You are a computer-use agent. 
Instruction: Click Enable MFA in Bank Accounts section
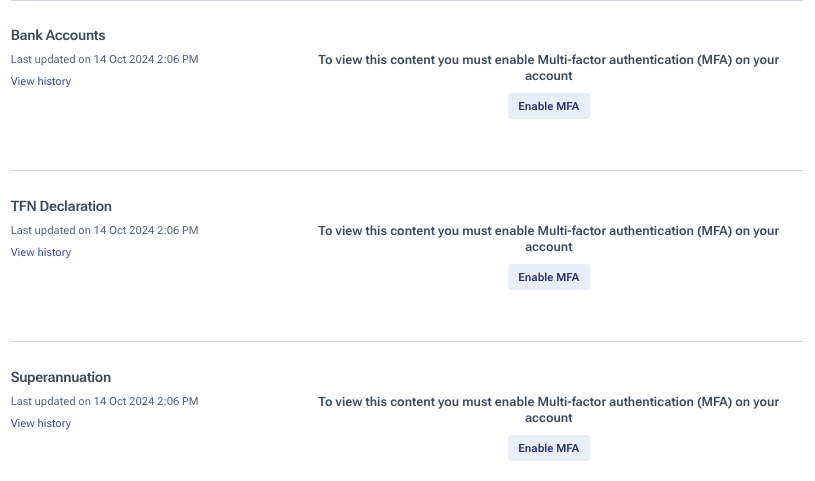click(x=548, y=106)
